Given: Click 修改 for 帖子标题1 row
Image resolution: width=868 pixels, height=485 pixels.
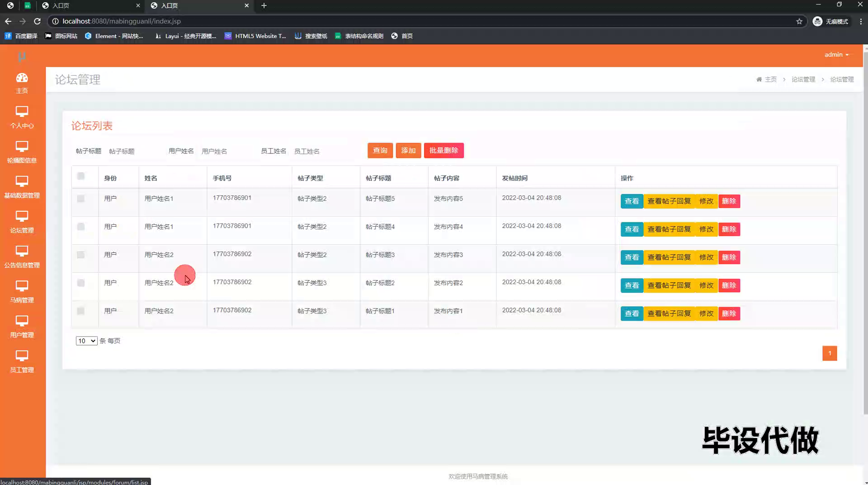Looking at the screenshot, I should [x=706, y=314].
